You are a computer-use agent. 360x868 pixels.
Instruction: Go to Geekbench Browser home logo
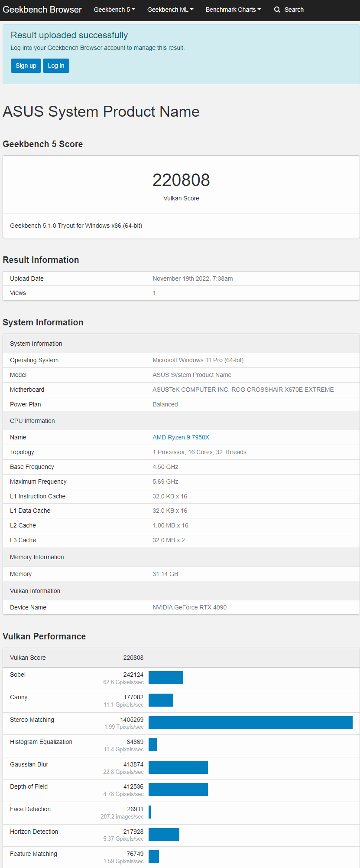coord(42,10)
